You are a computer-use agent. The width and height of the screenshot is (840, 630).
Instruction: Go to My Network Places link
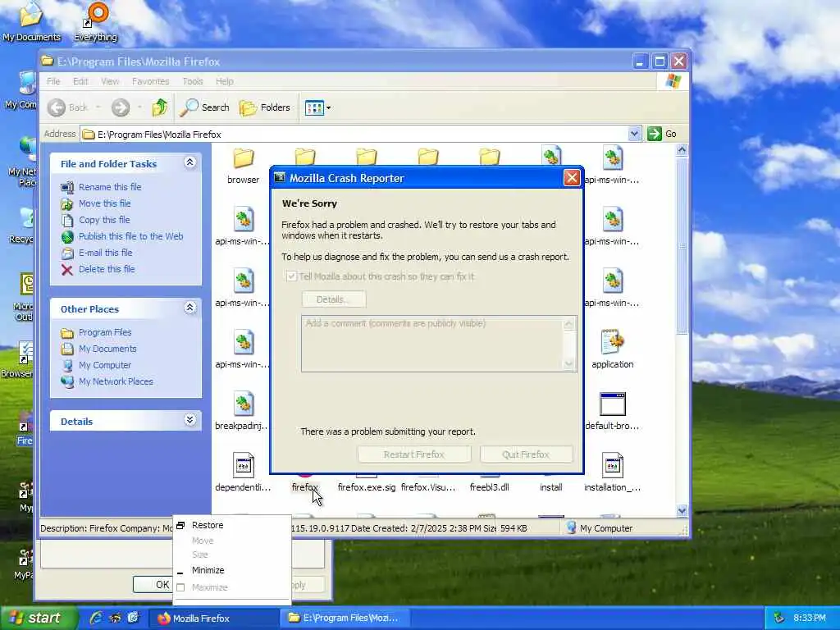(x=116, y=382)
